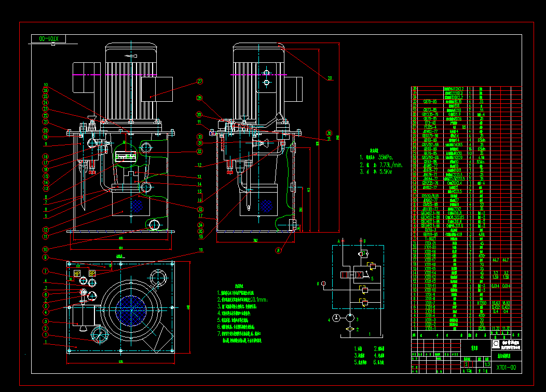
Task: Click the 35MPa specification line
Action: [376, 157]
